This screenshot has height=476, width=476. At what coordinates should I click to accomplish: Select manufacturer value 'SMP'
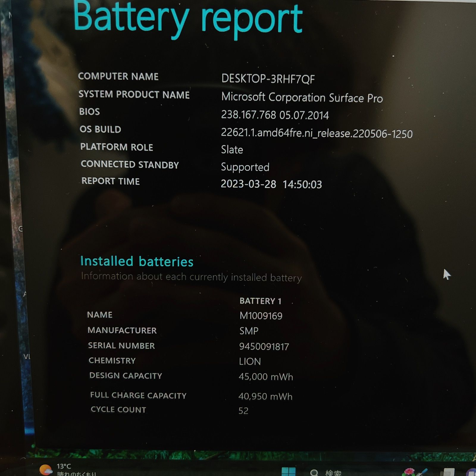tap(249, 331)
